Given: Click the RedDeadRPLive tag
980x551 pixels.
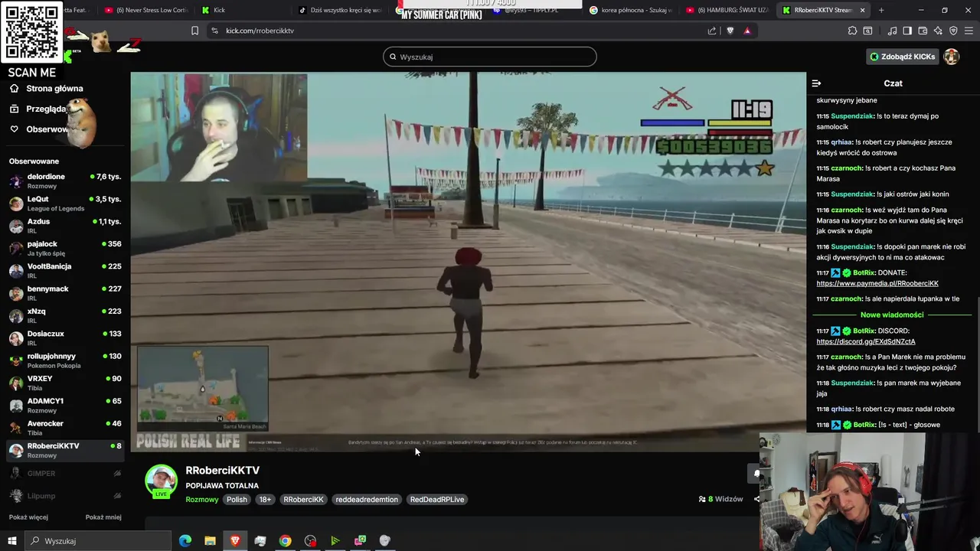Looking at the screenshot, I should point(437,500).
